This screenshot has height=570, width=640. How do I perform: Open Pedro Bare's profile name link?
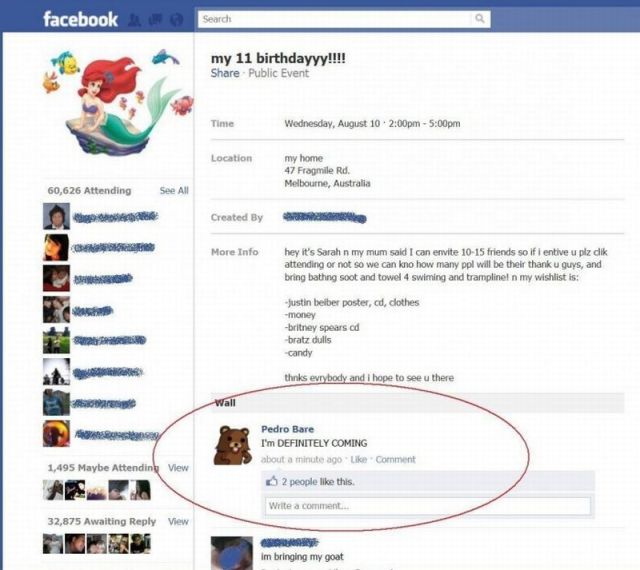pyautogui.click(x=287, y=429)
